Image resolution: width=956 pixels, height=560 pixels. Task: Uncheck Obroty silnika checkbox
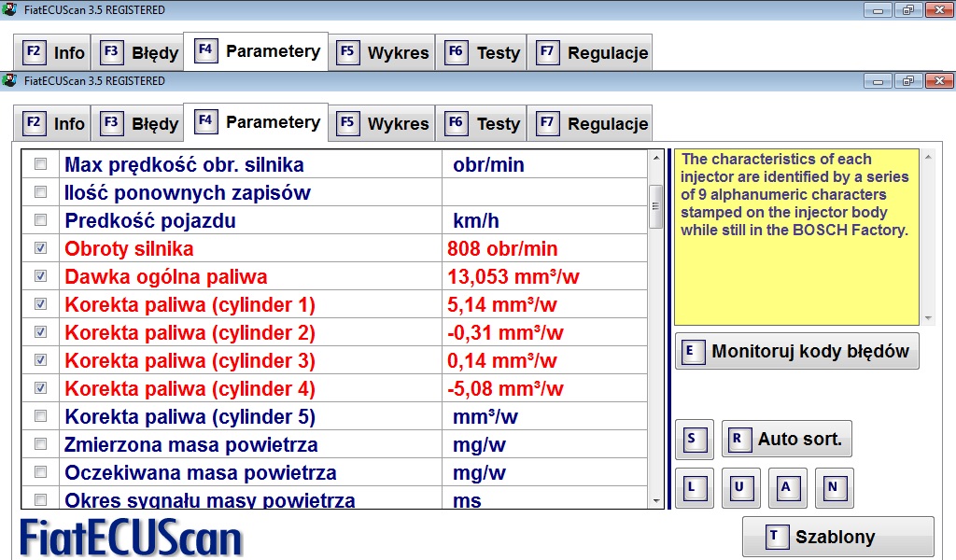tap(41, 248)
